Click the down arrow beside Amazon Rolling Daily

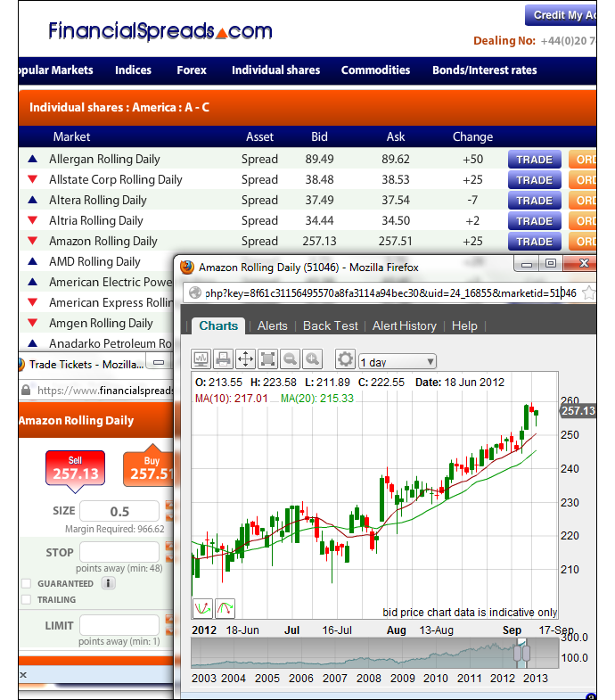[x=32, y=241]
